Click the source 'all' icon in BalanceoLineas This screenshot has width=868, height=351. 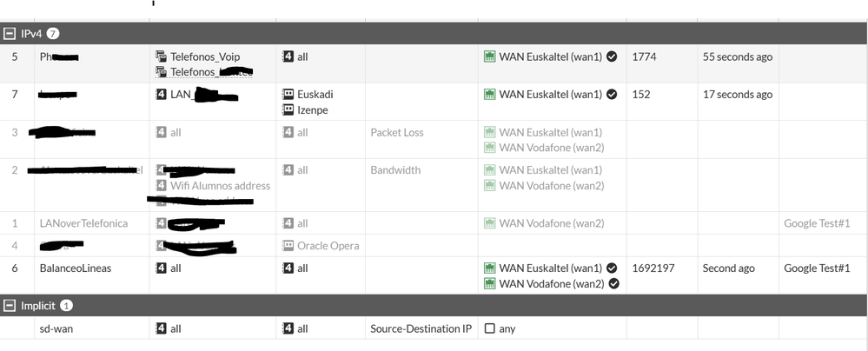pyautogui.click(x=161, y=268)
